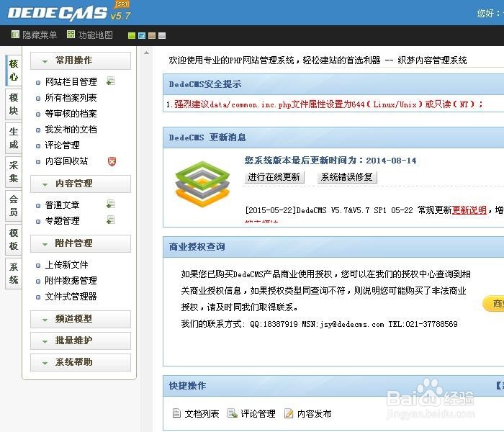Image resolution: width=504 pixels, height=432 pixels.
Task: Open 内容回收站 menu item
Action: [66, 161]
